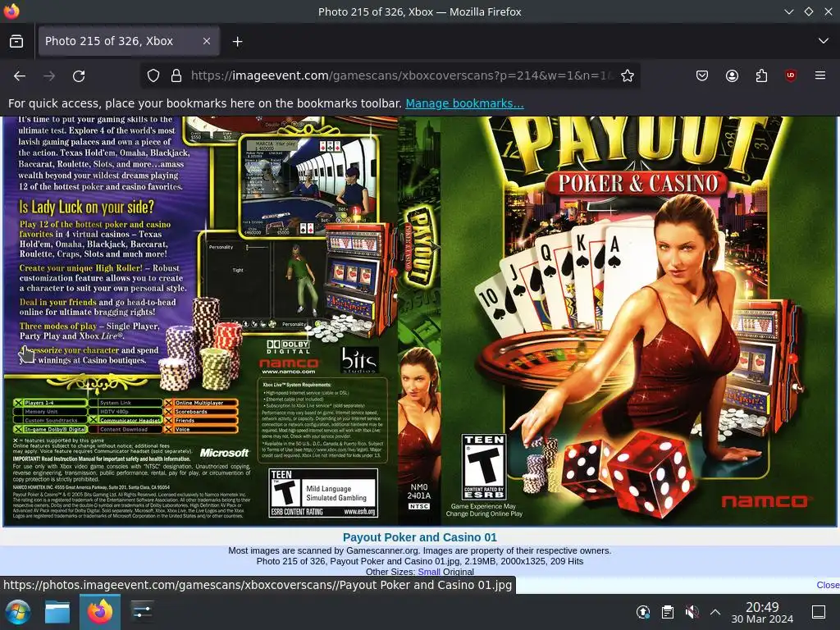Select the photo info text line 'Photo 215 of 326'
The image size is (840, 630).
click(419, 561)
